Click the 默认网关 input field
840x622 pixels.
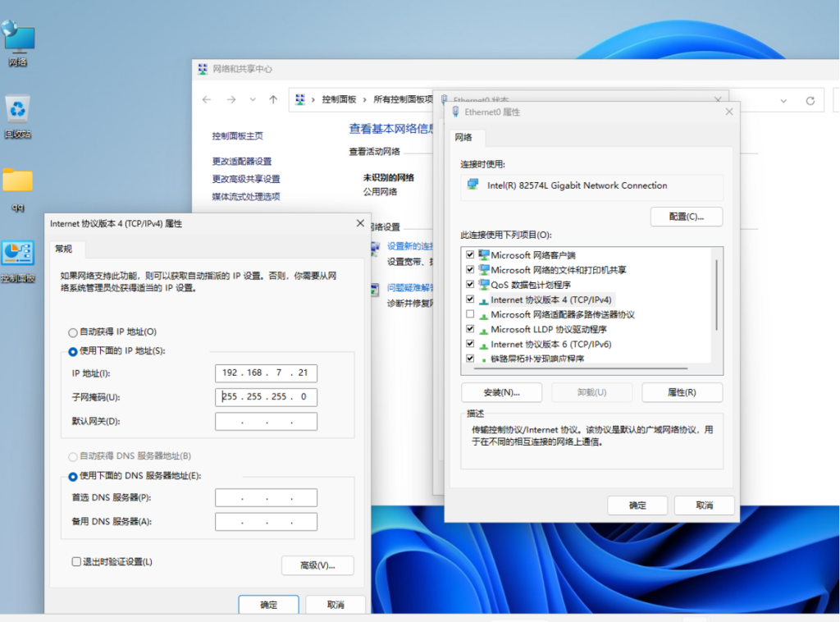(x=266, y=422)
